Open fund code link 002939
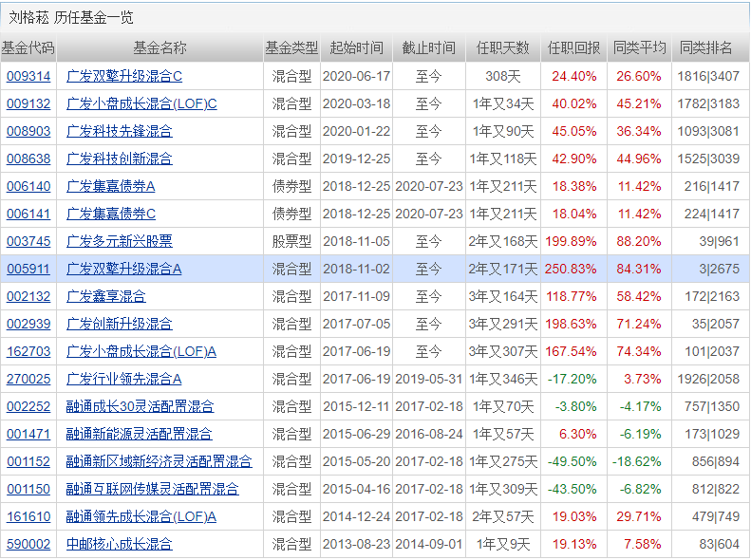 (x=28, y=324)
